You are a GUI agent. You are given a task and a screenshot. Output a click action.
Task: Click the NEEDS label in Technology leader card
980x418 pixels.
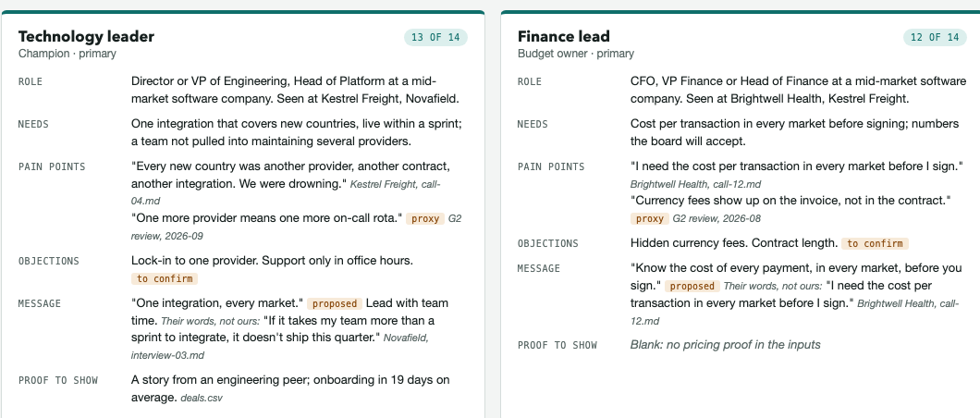tap(33, 124)
